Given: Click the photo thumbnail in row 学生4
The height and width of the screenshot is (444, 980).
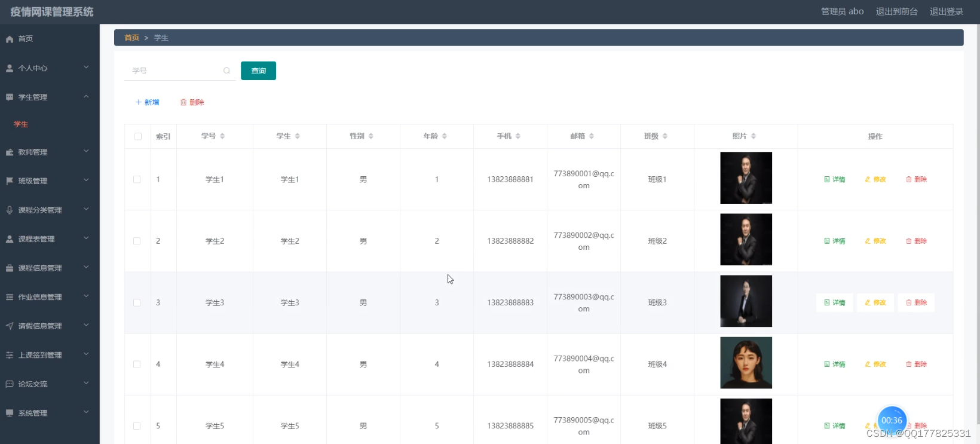Looking at the screenshot, I should coord(746,363).
